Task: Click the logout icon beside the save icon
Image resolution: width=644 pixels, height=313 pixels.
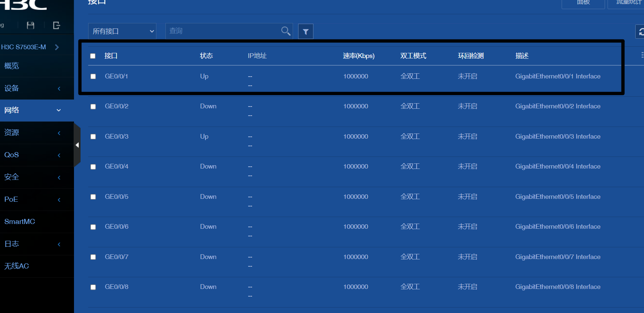Action: click(56, 25)
